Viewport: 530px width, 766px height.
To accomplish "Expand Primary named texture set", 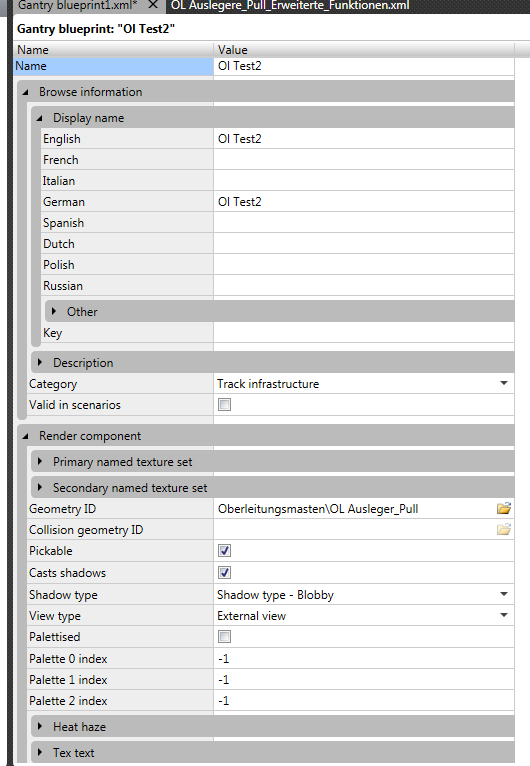I will (x=40, y=461).
